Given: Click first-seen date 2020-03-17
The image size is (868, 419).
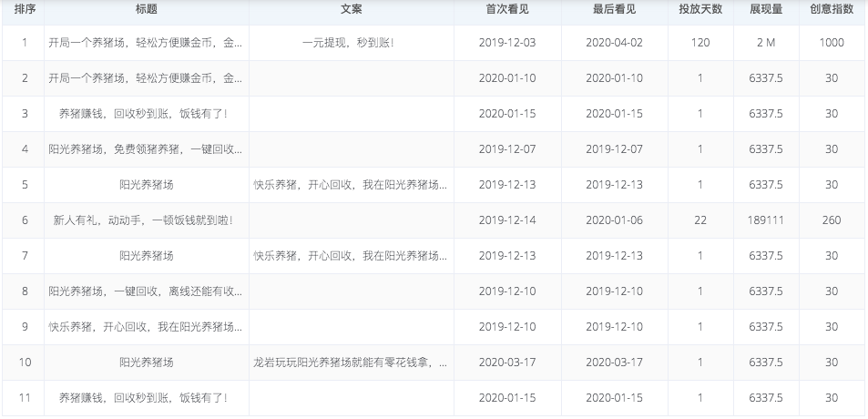Looking at the screenshot, I should click(507, 362).
